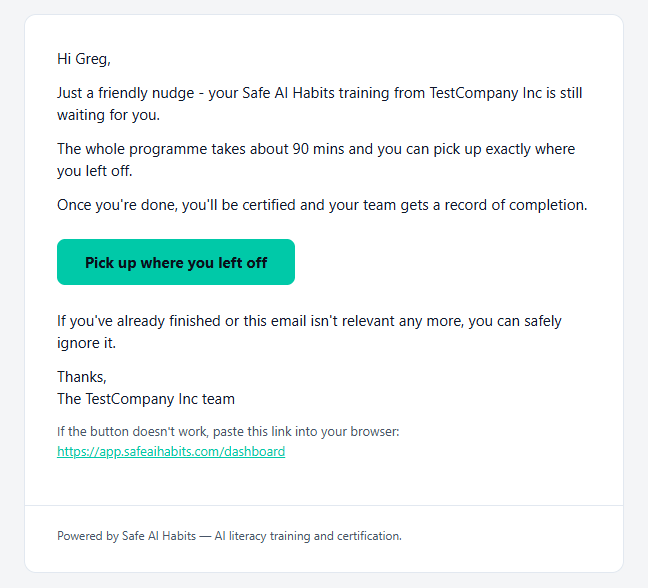Open the app.safeaihabits.com/dashboard link

pos(171,451)
